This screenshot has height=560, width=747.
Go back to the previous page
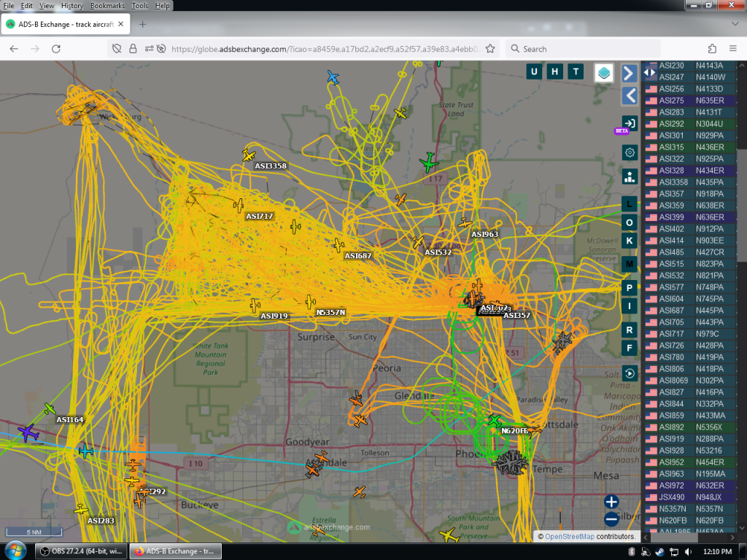click(x=14, y=49)
